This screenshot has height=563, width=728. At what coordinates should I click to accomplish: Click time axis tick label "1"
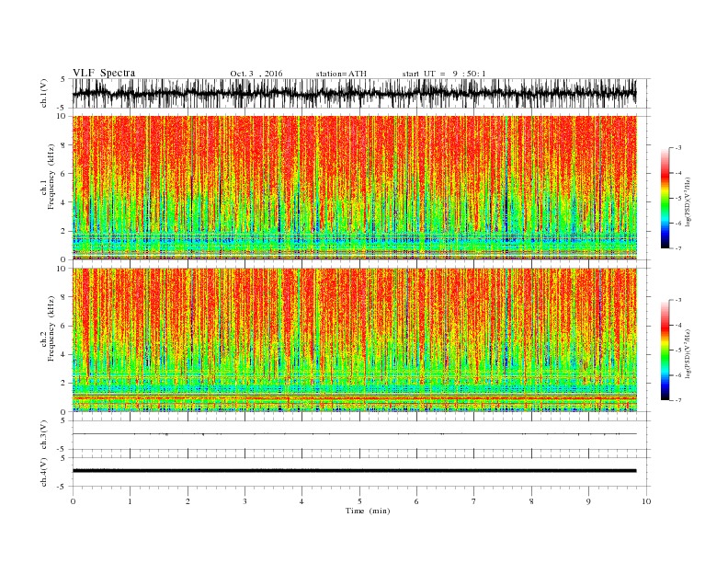click(130, 501)
